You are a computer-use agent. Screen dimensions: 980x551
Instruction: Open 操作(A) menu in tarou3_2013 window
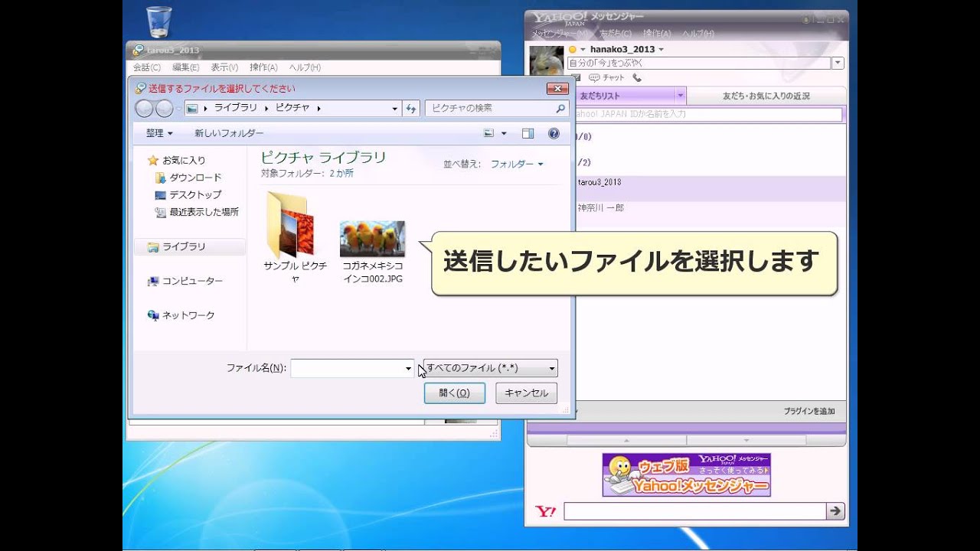coord(263,67)
